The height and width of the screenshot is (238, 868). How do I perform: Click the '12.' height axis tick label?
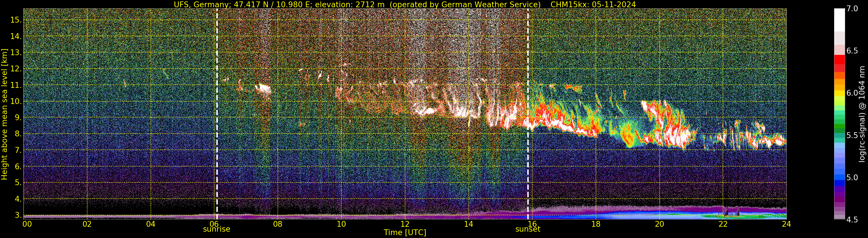pos(16,69)
